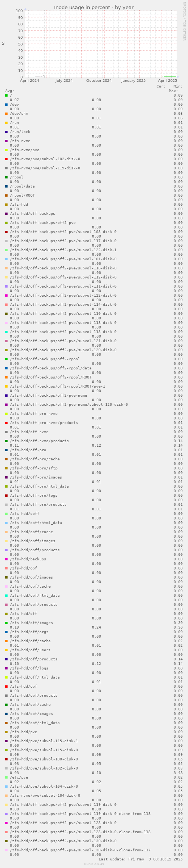Click the October 2024 axis label

(99, 81)
